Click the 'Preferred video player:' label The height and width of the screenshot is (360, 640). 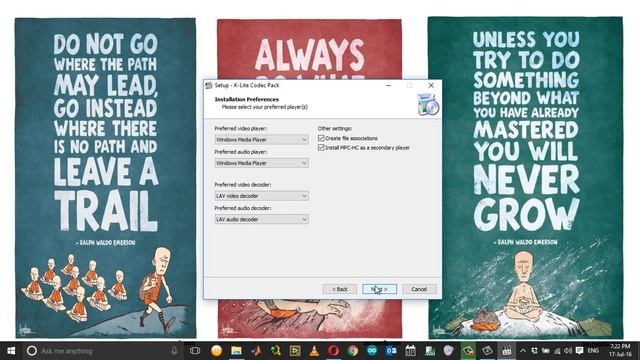[x=240, y=129]
